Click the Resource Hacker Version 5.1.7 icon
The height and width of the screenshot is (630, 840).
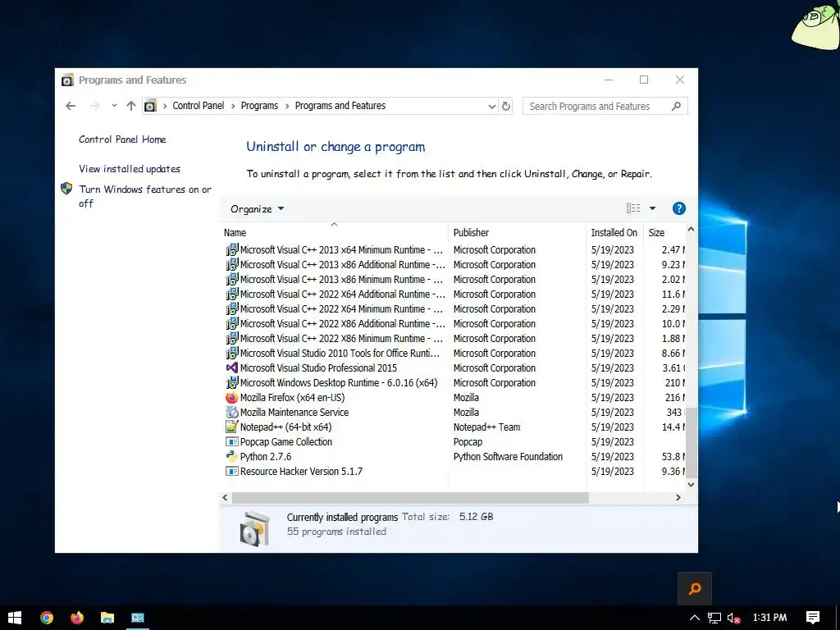231,472
